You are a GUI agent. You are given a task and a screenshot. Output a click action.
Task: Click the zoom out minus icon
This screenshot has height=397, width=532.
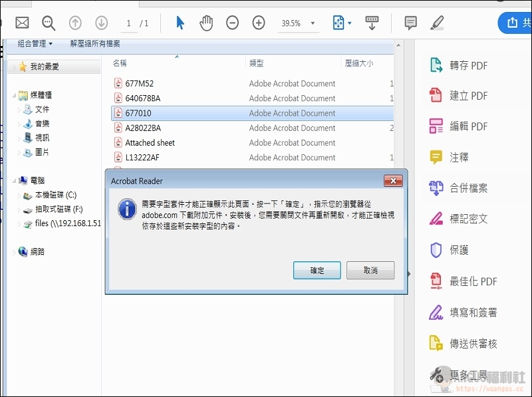[x=232, y=23]
